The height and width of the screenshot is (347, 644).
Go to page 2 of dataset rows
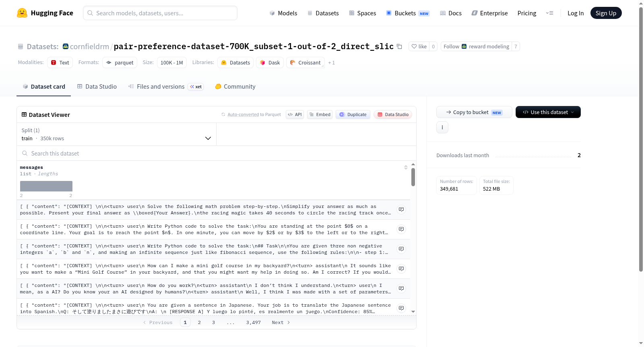(199, 322)
